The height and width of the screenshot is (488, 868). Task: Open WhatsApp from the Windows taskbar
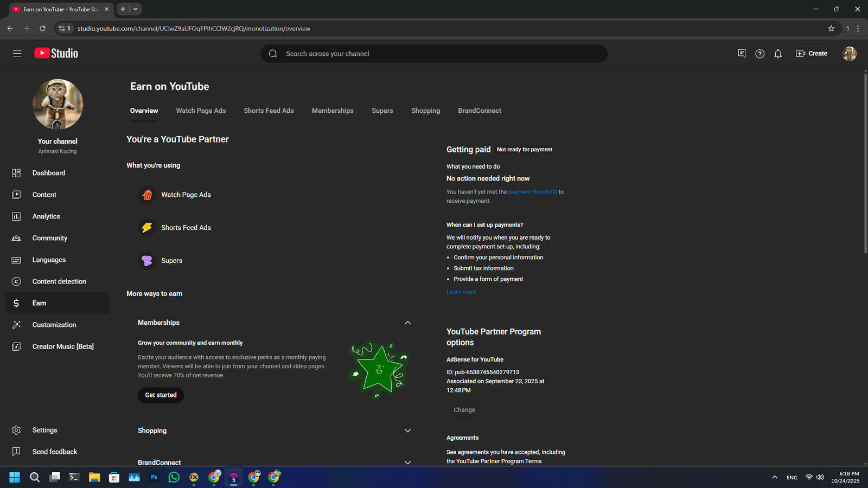[x=174, y=477]
